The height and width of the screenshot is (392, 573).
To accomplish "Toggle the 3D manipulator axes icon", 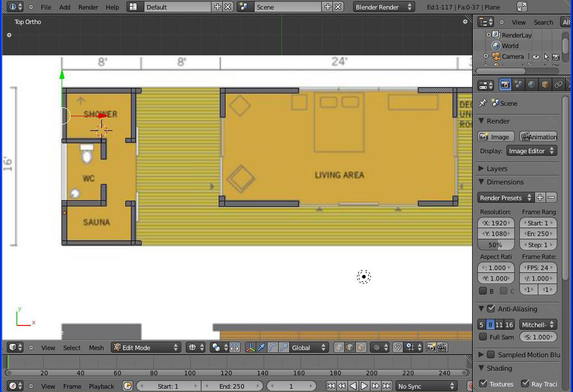I will 250,347.
